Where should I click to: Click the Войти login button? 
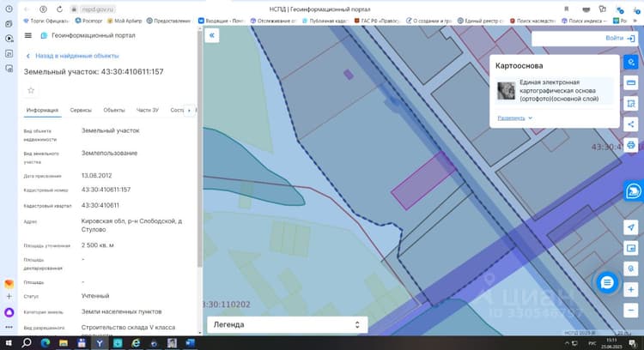620,38
